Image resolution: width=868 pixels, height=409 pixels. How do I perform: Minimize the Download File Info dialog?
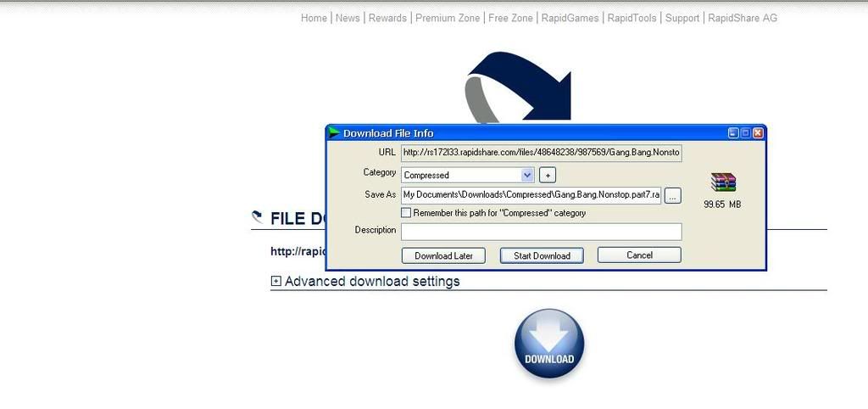(x=733, y=133)
